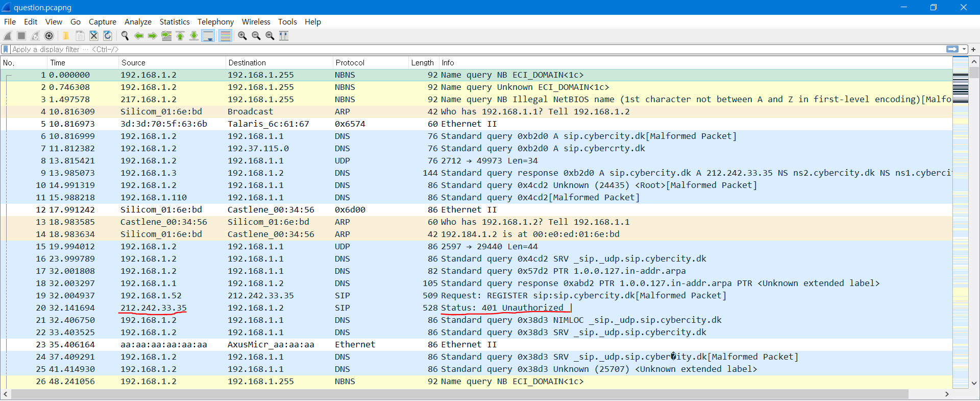Click the horizontal scrollbar right arrow
This screenshot has width=980, height=401.
(947, 394)
